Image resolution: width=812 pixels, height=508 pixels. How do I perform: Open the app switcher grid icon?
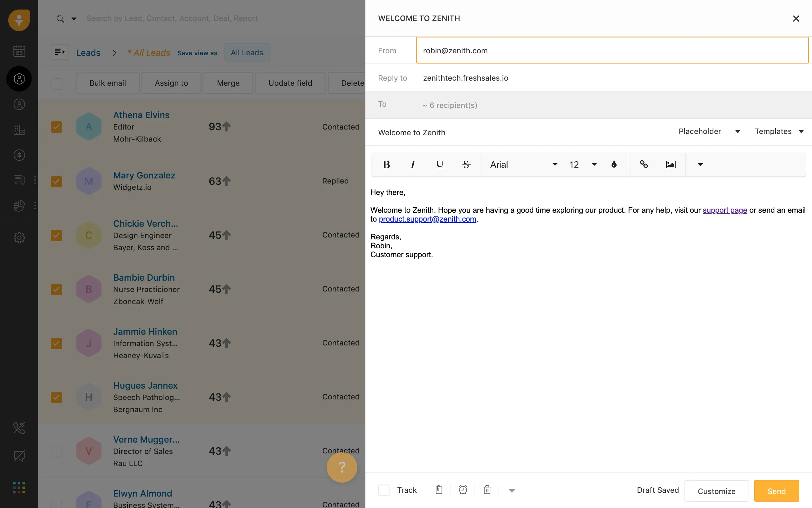pos(19,487)
